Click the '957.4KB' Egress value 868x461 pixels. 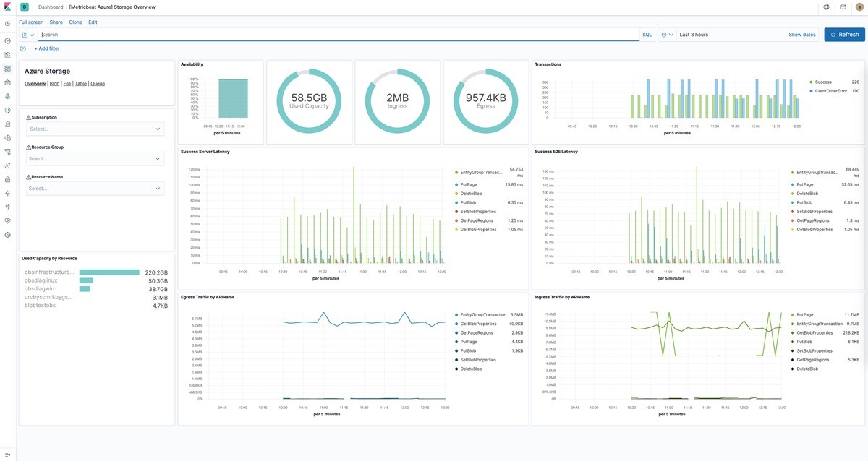[x=485, y=98]
